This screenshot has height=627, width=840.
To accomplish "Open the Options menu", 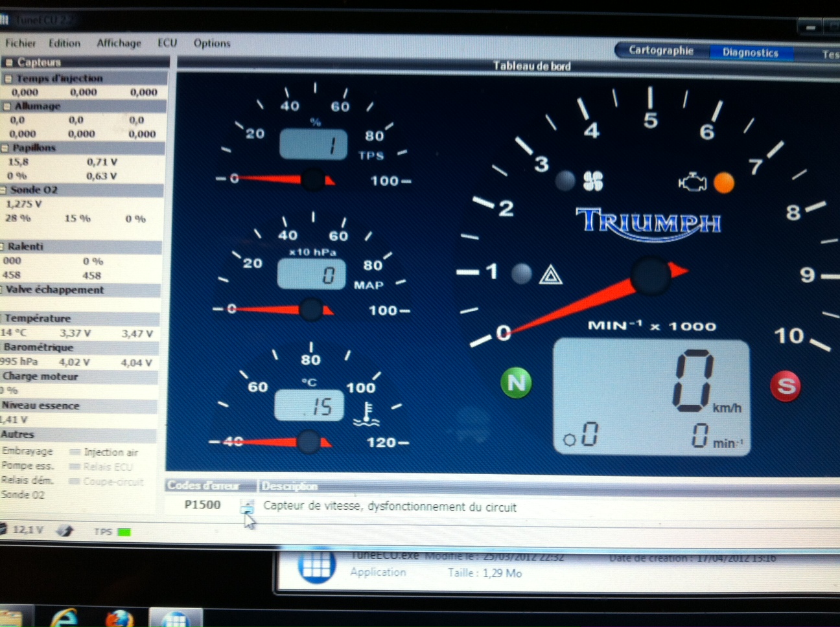I will (x=212, y=43).
